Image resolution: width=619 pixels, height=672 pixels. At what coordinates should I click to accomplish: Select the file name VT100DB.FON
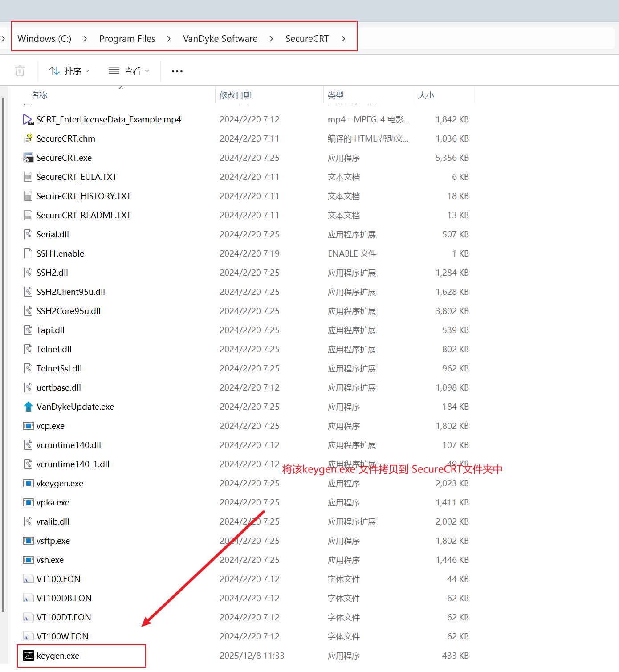click(64, 598)
